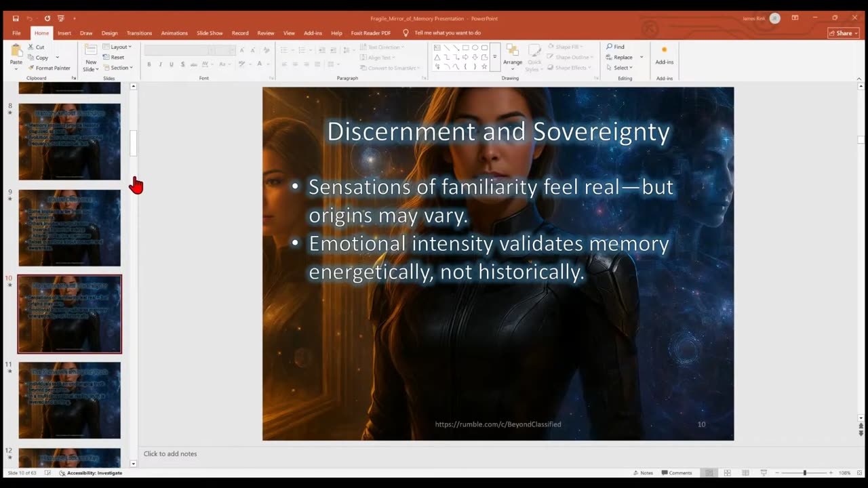Image resolution: width=868 pixels, height=488 pixels.
Task: Activate Format Painter
Action: click(x=49, y=68)
